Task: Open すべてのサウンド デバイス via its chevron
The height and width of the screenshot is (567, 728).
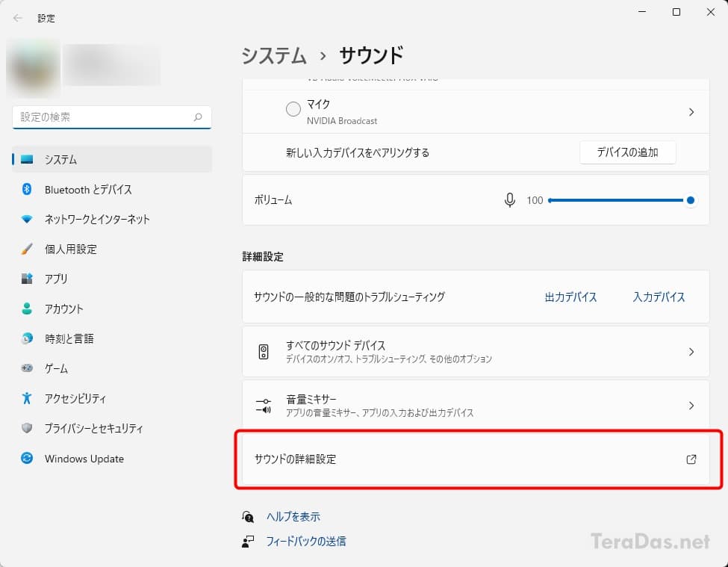Action: [x=691, y=352]
